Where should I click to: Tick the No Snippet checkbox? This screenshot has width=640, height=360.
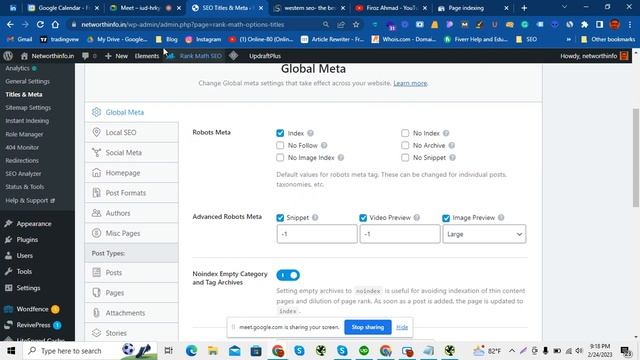(x=405, y=158)
